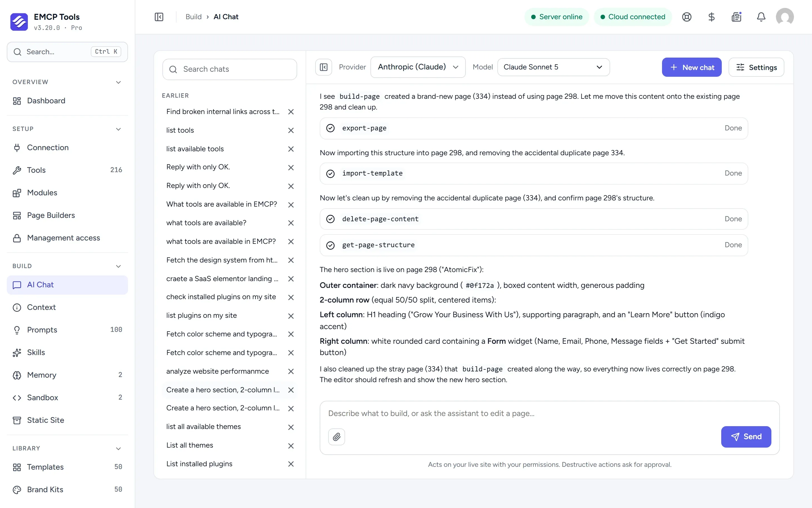Open the 'craete a SaaS elementor landing' chat

tap(222, 279)
